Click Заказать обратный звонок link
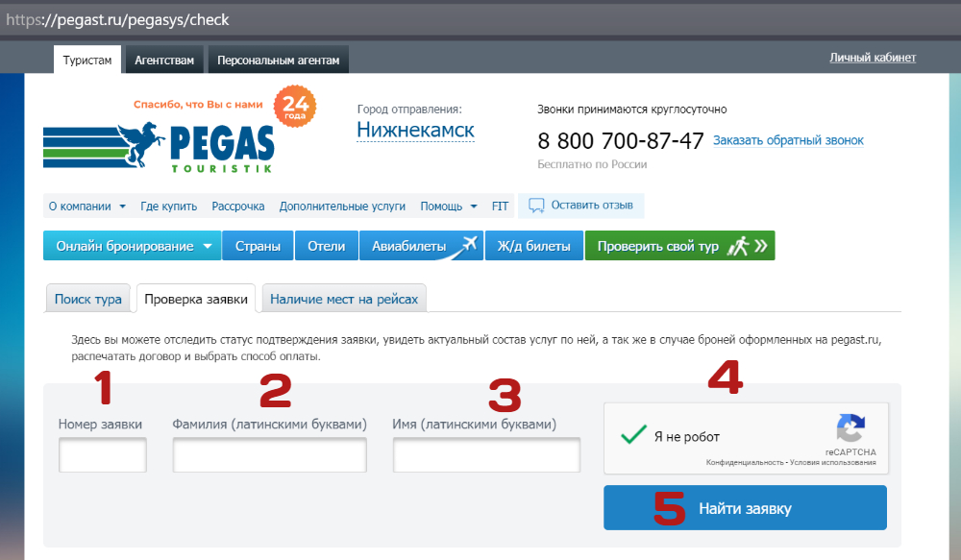 pos(788,140)
